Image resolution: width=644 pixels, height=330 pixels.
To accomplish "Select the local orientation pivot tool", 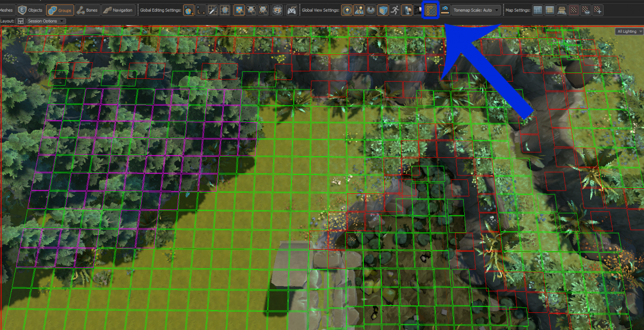I will coord(200,10).
